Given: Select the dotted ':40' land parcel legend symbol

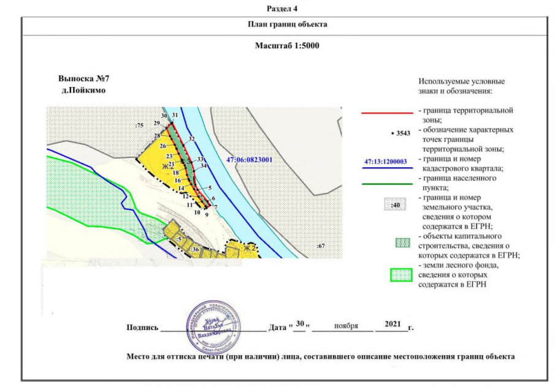Looking at the screenshot, I should click(395, 205).
